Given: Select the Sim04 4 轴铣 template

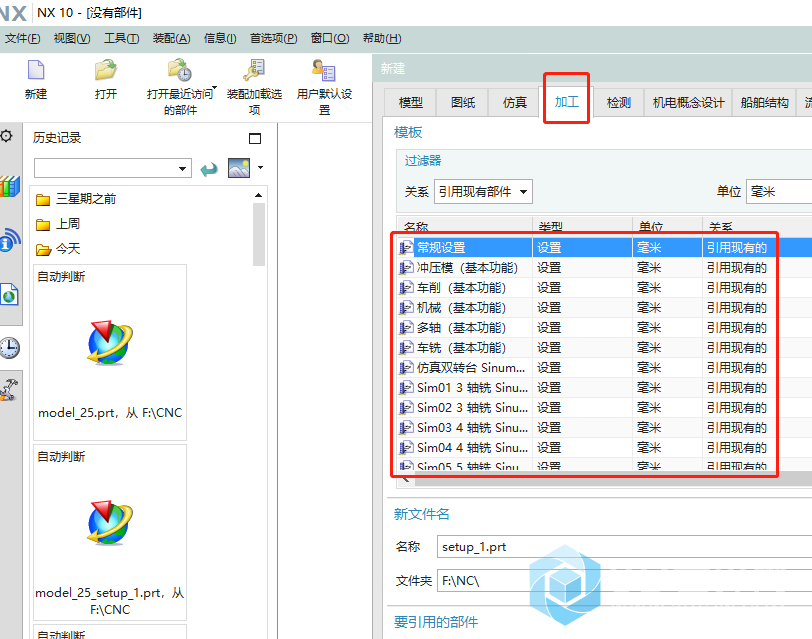Looking at the screenshot, I should click(x=604, y=447).
